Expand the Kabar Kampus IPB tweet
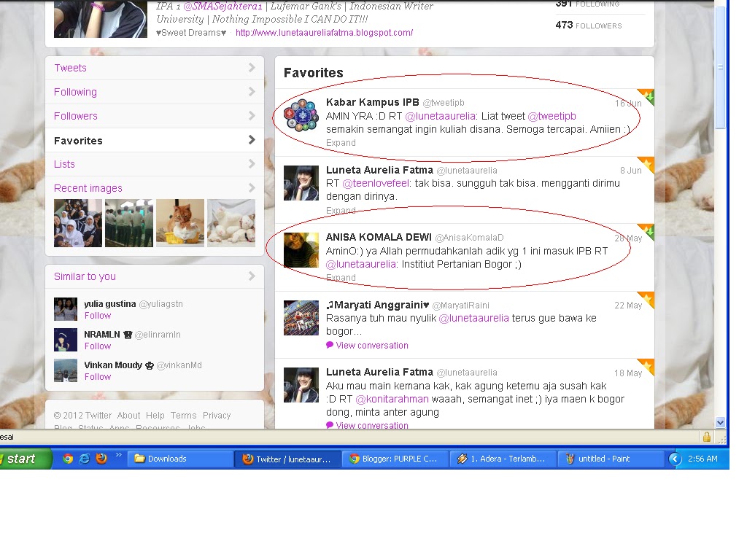 341,143
